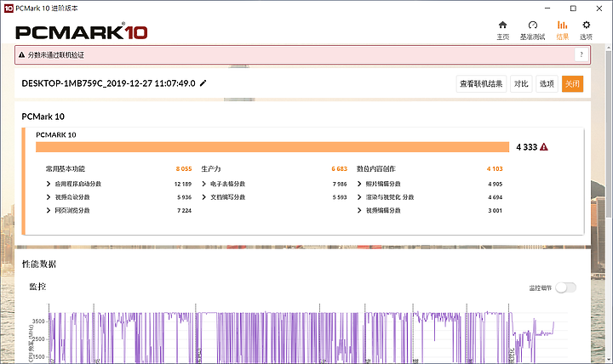Click the red warning triangle beside 4 333
The height and width of the screenshot is (364, 613).
pos(544,147)
